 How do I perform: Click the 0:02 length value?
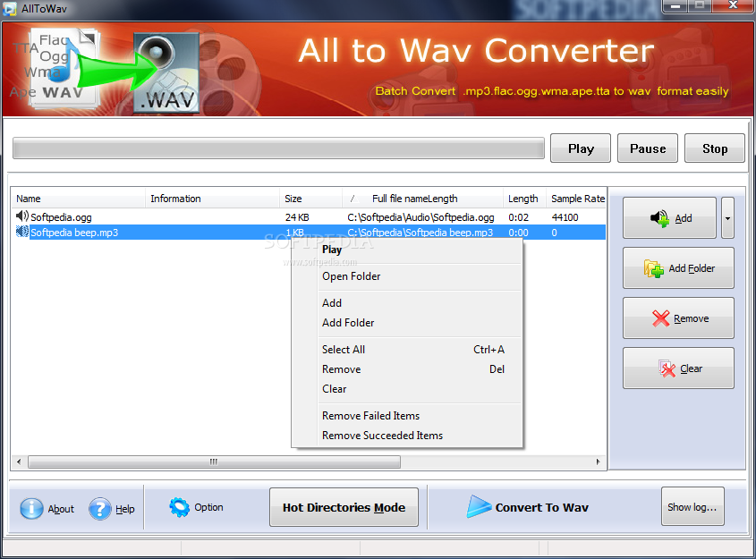click(518, 217)
